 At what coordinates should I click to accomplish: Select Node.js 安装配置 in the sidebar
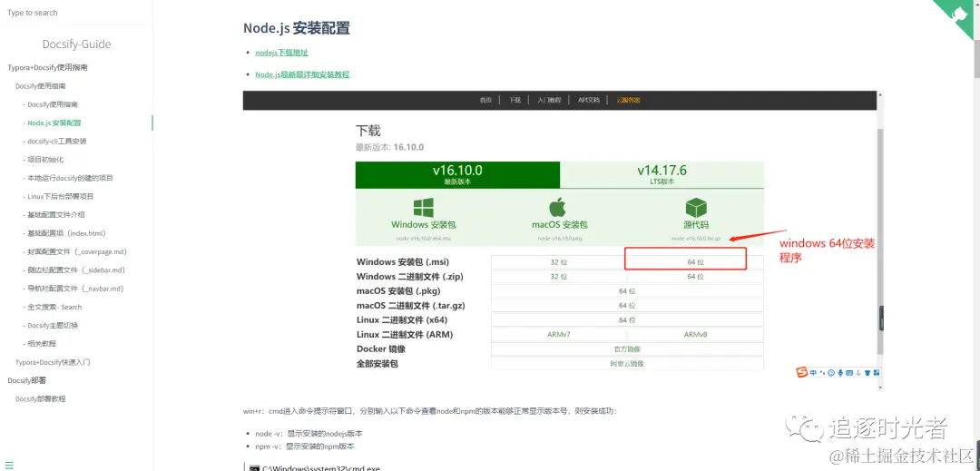pyautogui.click(x=54, y=123)
